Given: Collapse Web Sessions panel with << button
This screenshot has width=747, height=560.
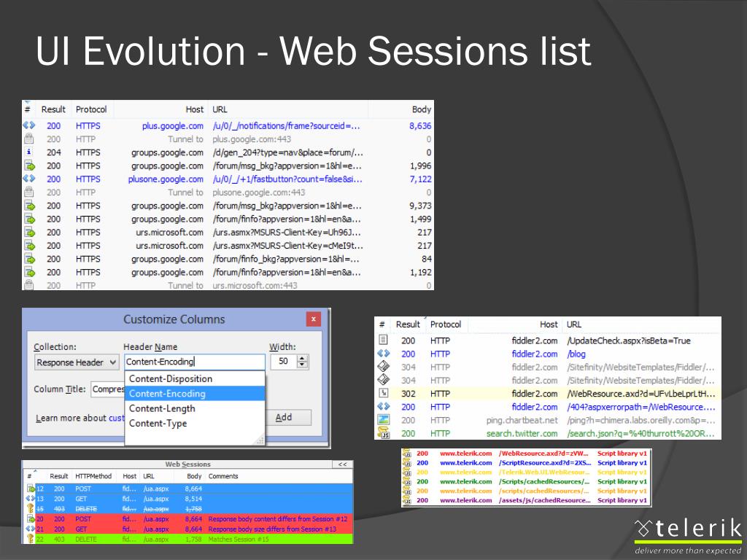Looking at the screenshot, I should coord(342,464).
